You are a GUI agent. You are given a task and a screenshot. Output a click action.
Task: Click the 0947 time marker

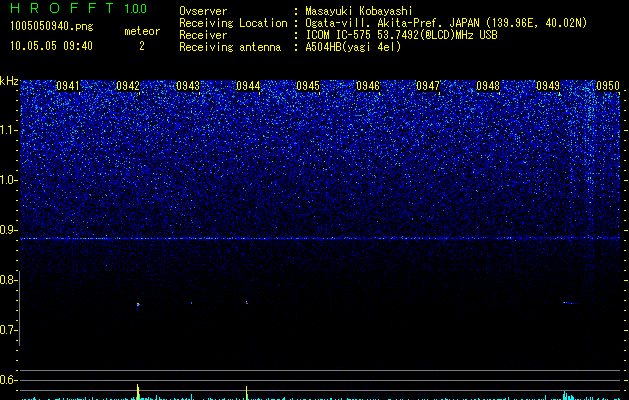click(x=428, y=86)
